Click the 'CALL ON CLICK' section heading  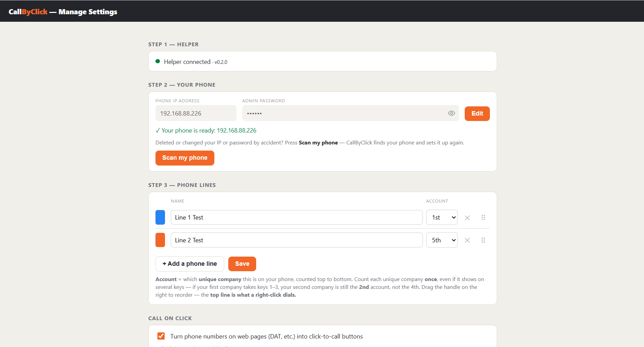pos(170,318)
